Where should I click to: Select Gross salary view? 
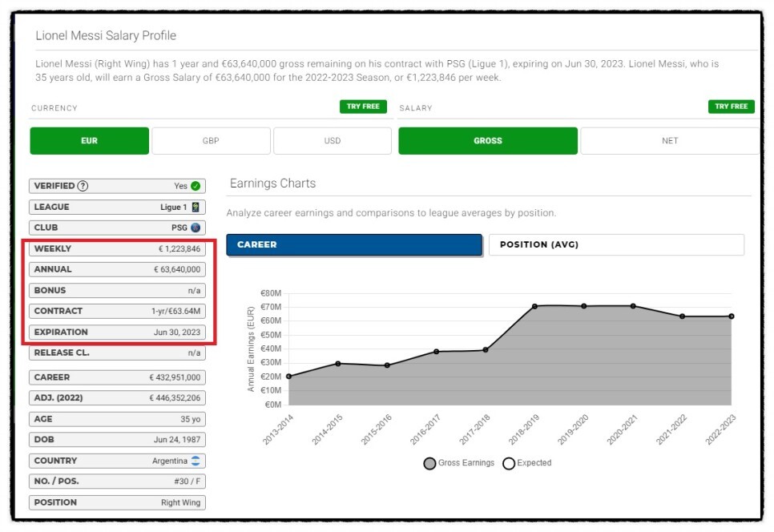(488, 141)
